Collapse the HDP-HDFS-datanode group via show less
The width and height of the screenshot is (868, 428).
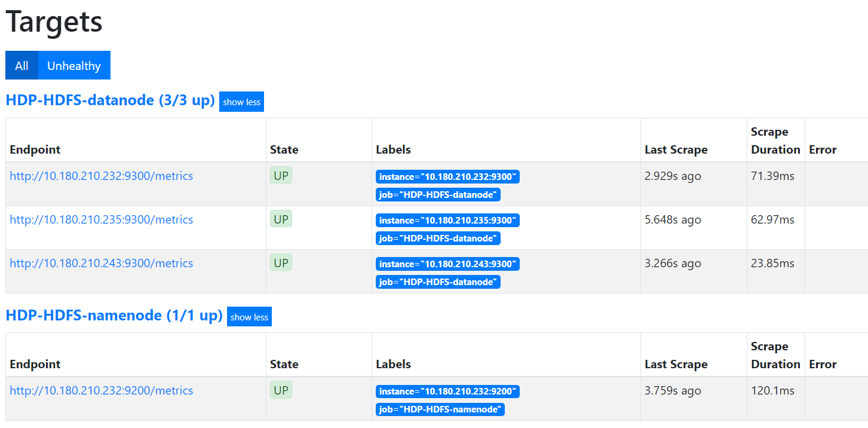tap(241, 102)
